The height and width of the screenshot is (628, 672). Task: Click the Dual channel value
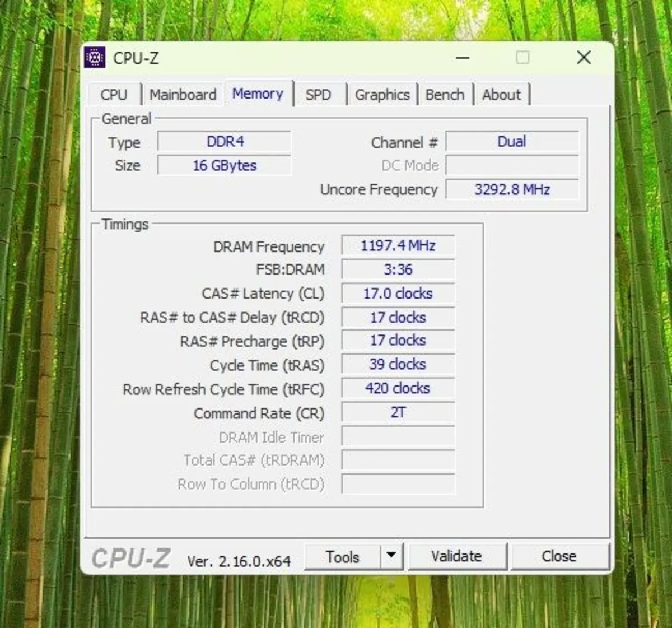512,142
